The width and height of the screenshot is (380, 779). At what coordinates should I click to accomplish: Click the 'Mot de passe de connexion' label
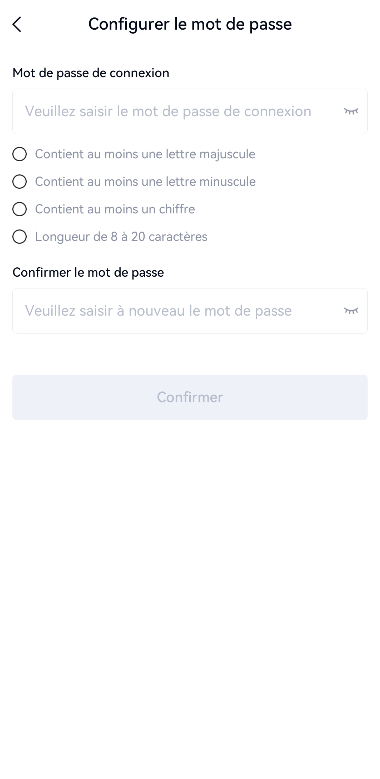click(x=91, y=73)
